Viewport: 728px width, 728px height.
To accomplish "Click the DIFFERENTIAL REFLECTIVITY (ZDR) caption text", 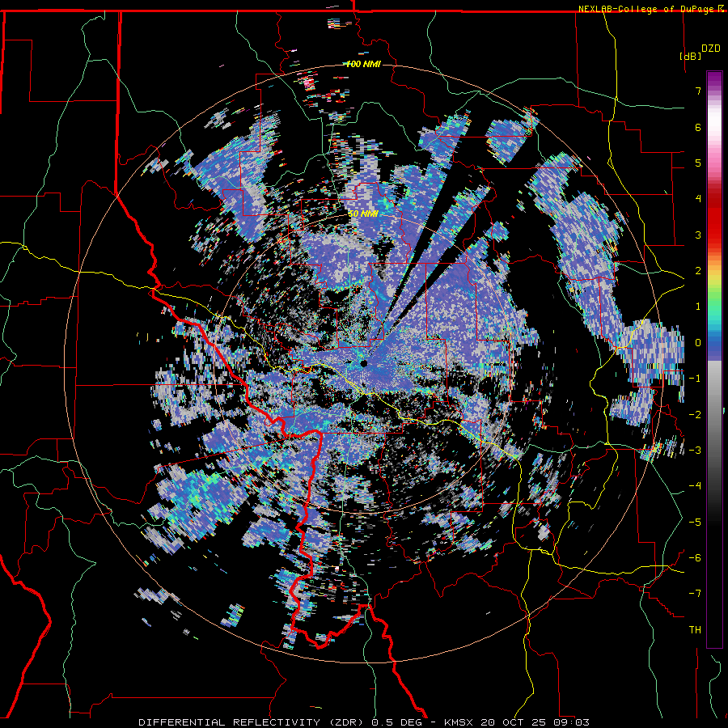I will point(253,722).
